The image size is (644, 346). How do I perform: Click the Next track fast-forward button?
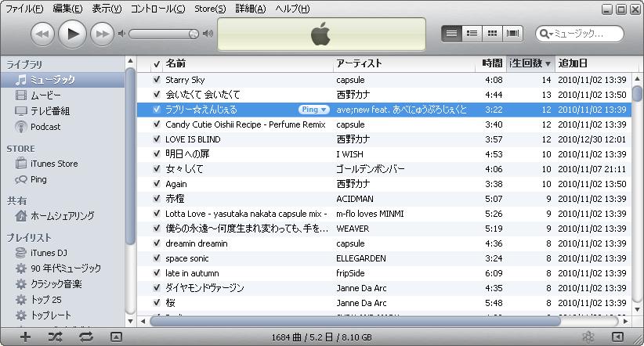(x=102, y=34)
